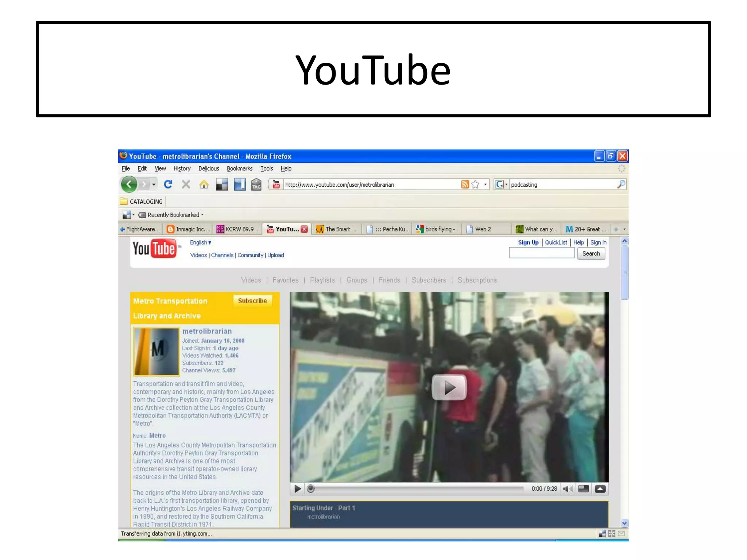
Task: Click the Sign Up link
Action: click(528, 242)
